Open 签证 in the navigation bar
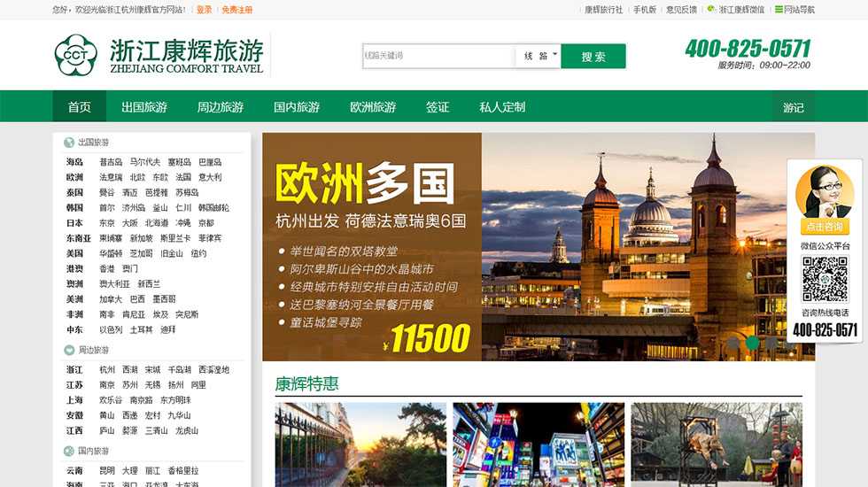Viewport: 868px width, 487px height. point(438,107)
